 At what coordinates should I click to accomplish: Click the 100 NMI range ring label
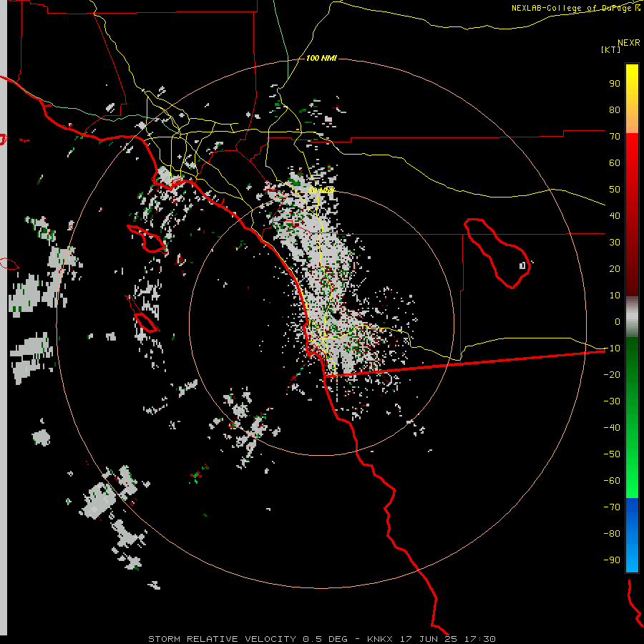(321, 58)
